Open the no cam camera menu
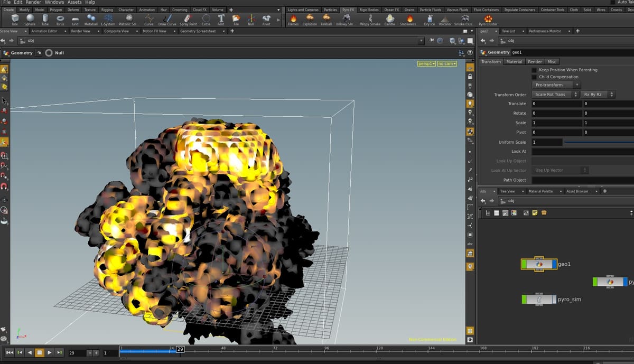The width and height of the screenshot is (634, 364). click(x=447, y=63)
